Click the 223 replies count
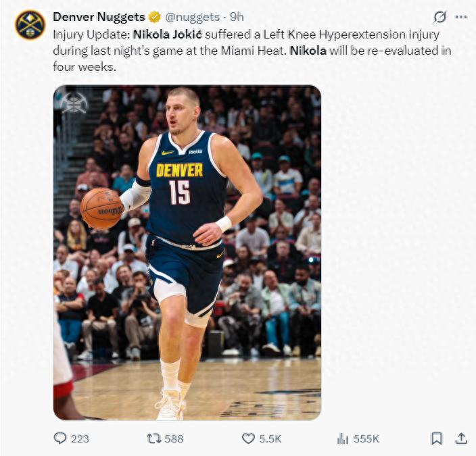This screenshot has height=456, width=476. pos(80,438)
